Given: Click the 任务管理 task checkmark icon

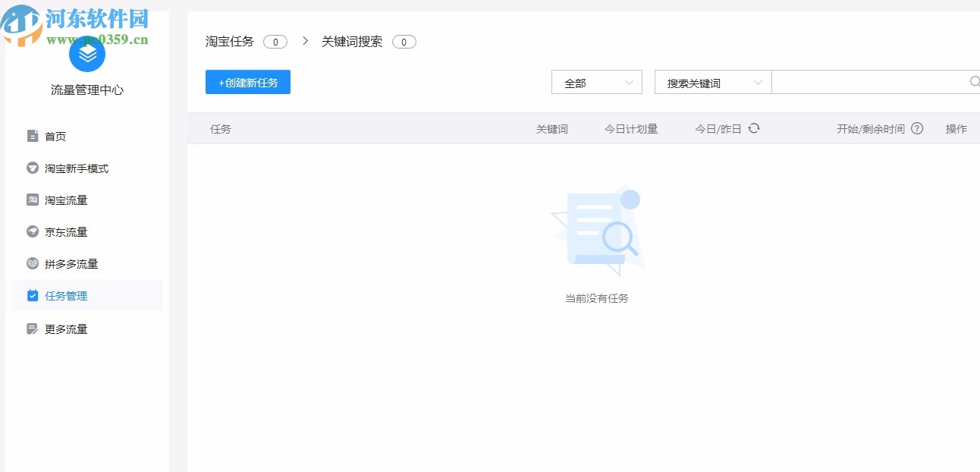Looking at the screenshot, I should [31, 295].
